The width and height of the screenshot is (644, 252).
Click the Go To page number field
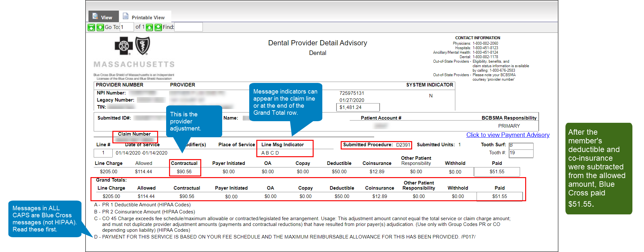coord(127,27)
